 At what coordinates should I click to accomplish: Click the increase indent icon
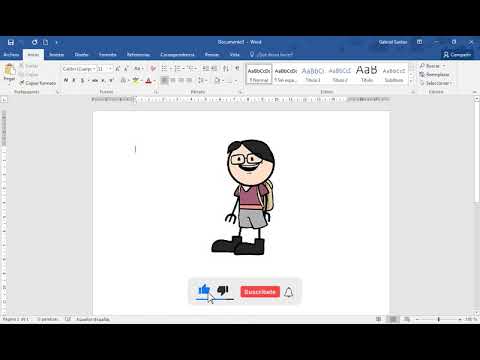click(214, 69)
